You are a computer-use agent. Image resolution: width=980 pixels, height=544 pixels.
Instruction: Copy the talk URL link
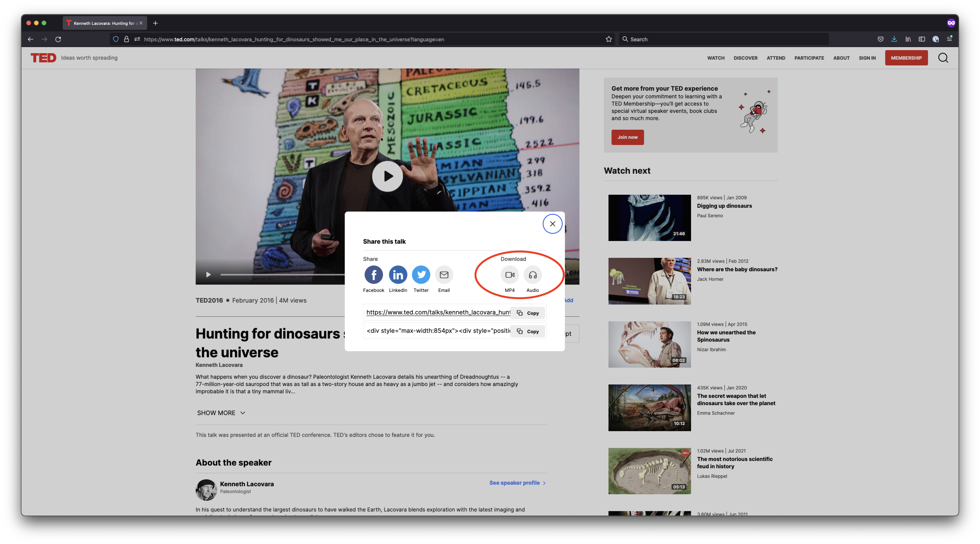pyautogui.click(x=528, y=313)
